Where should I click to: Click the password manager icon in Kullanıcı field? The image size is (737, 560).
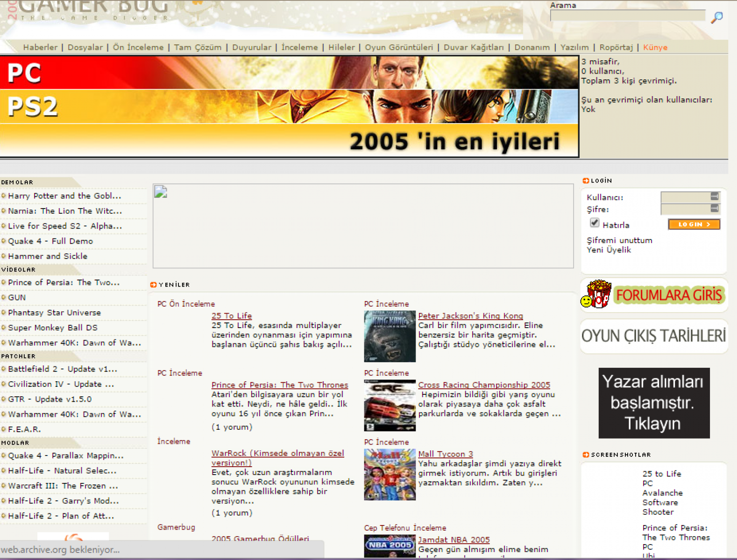(x=714, y=196)
